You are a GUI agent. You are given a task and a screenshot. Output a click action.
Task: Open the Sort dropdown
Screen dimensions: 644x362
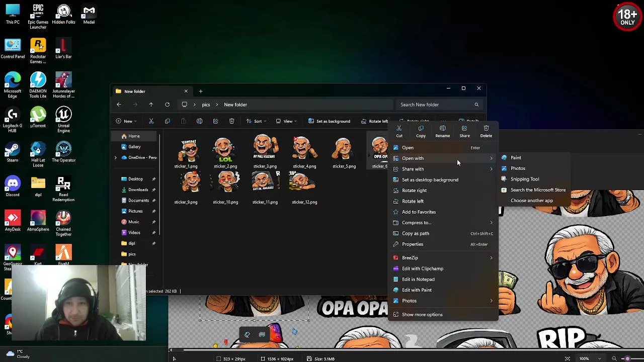coord(257,121)
